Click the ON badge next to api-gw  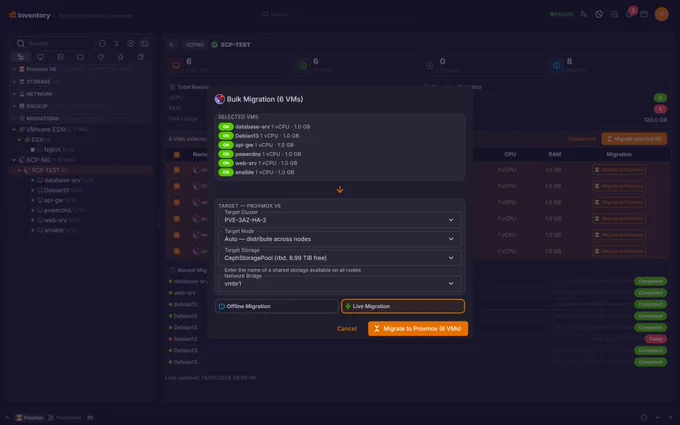[x=226, y=145]
